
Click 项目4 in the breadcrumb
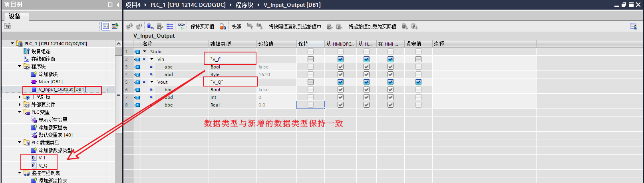(x=133, y=5)
